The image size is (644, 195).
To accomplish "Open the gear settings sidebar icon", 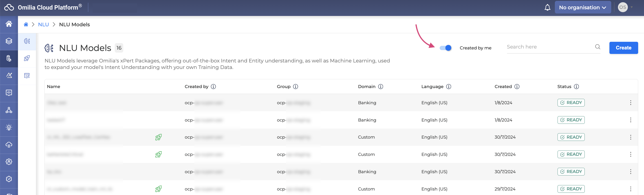I will coord(9,162).
